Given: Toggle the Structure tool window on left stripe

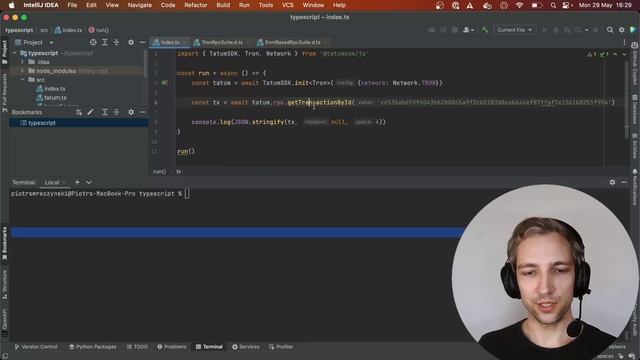Looking at the screenshot, I should coord(4,284).
